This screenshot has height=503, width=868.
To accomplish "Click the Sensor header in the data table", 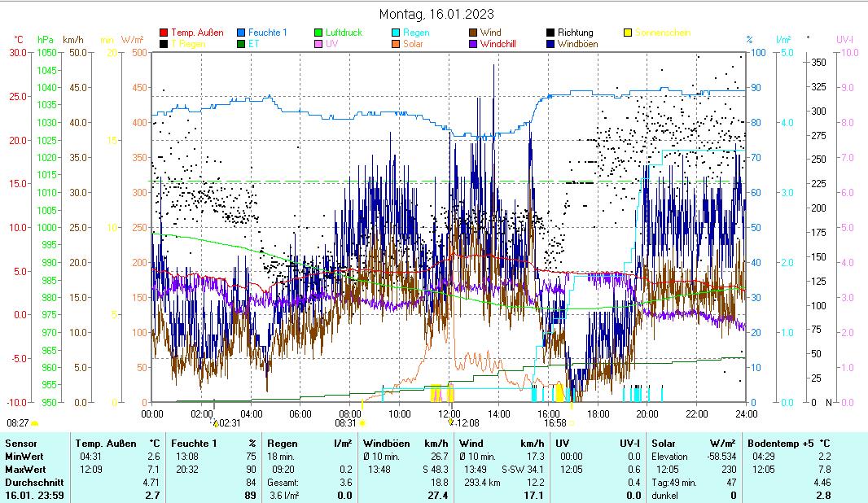I will [x=20, y=443].
